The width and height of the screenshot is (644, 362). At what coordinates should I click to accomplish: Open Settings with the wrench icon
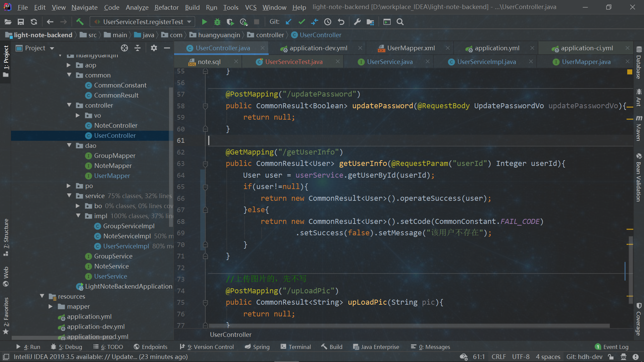(x=357, y=22)
